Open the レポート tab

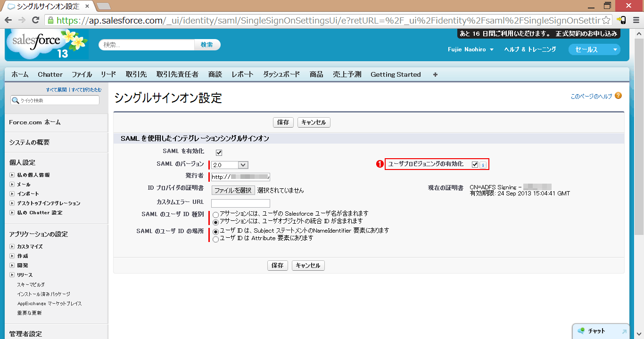click(x=242, y=74)
